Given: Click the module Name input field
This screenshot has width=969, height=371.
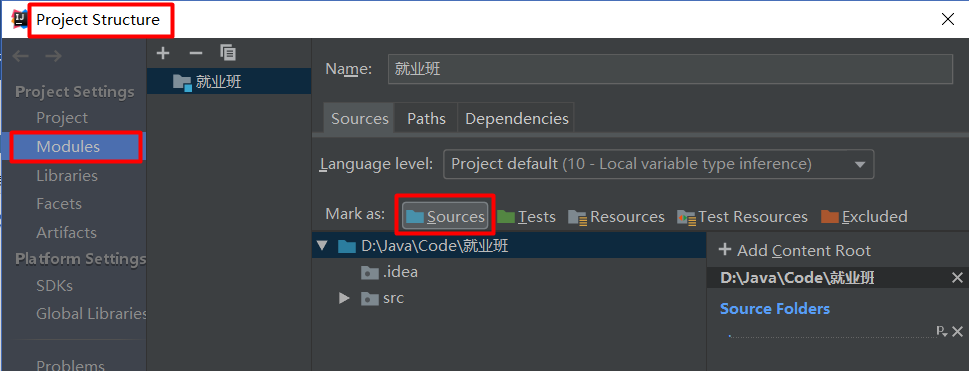Looking at the screenshot, I should pos(670,69).
